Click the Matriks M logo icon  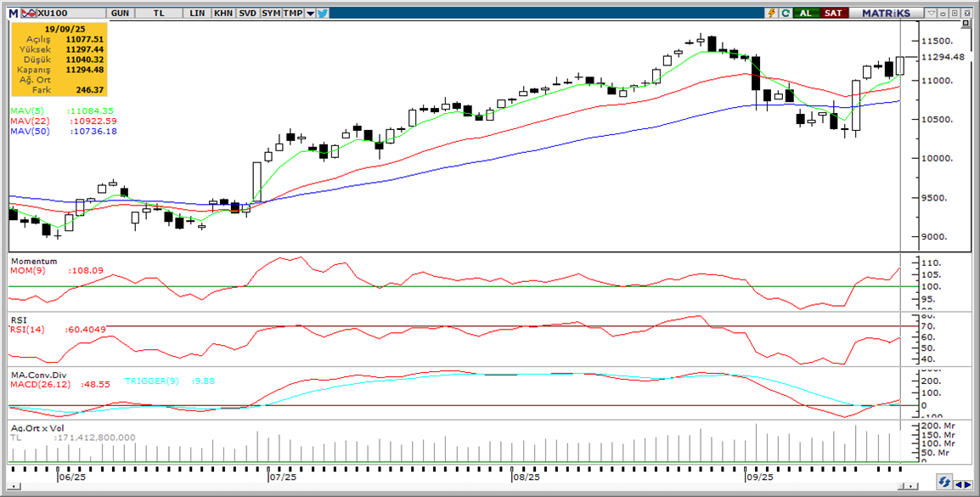13,14
